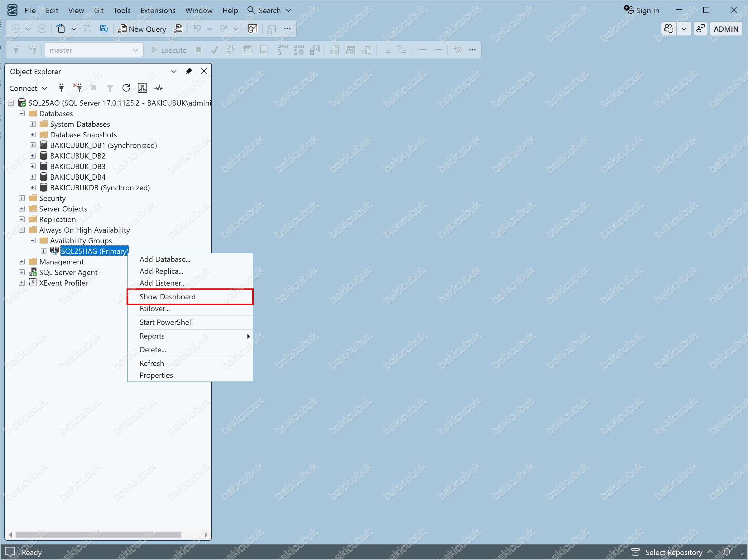Click the New Query button

pyautogui.click(x=142, y=29)
